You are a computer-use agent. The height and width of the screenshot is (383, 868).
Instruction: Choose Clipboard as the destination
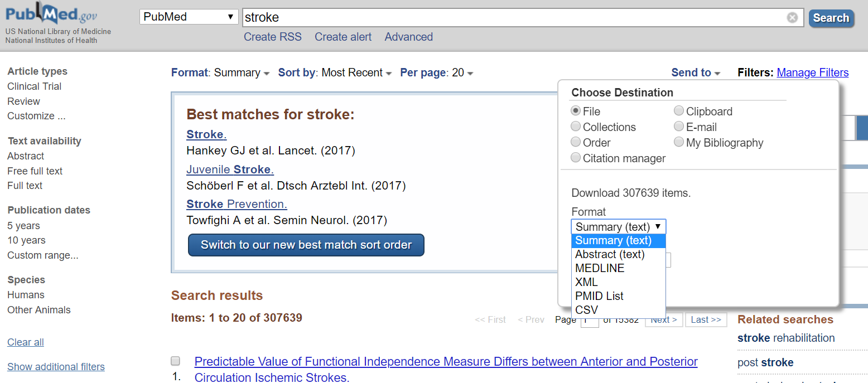coord(679,111)
